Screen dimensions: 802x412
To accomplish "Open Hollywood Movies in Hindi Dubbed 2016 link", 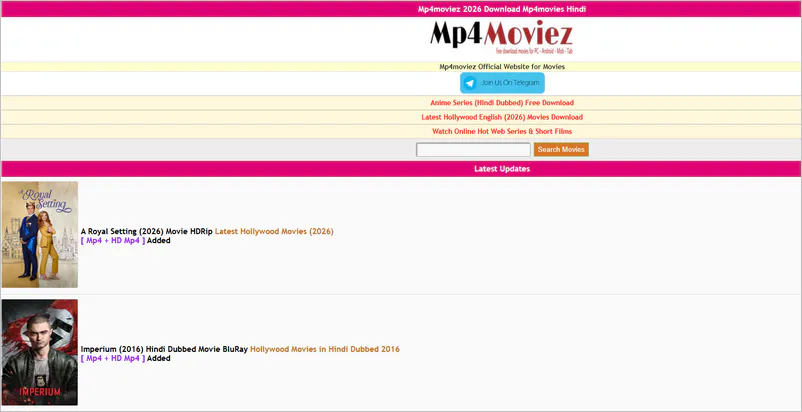I will 325,349.
